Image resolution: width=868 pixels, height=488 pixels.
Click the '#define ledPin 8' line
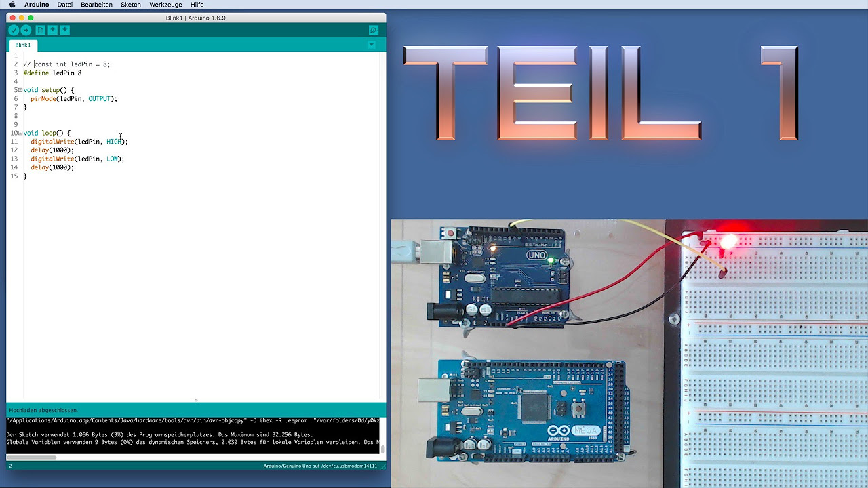pyautogui.click(x=52, y=73)
